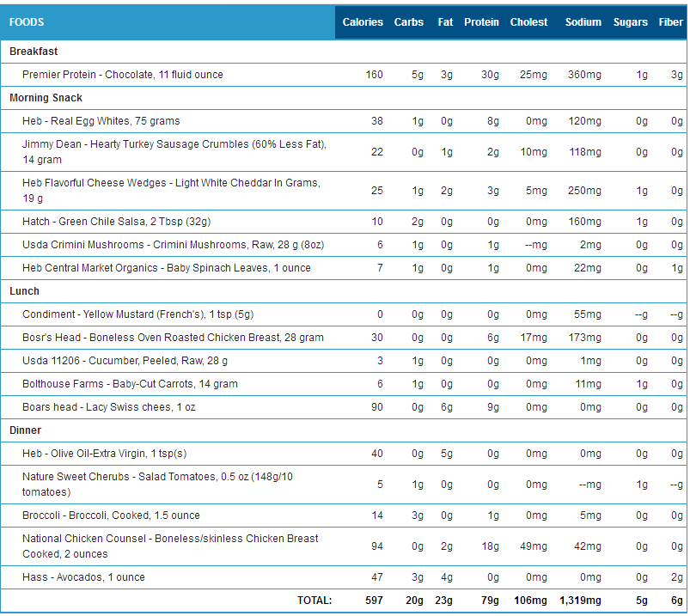Click total fat value 23g
This screenshot has width=690, height=616.
point(443,601)
